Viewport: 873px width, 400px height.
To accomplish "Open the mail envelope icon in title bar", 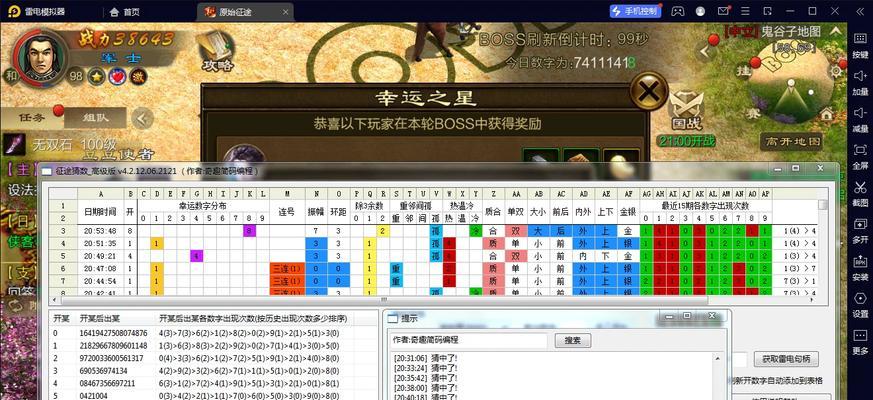I will (x=723, y=11).
